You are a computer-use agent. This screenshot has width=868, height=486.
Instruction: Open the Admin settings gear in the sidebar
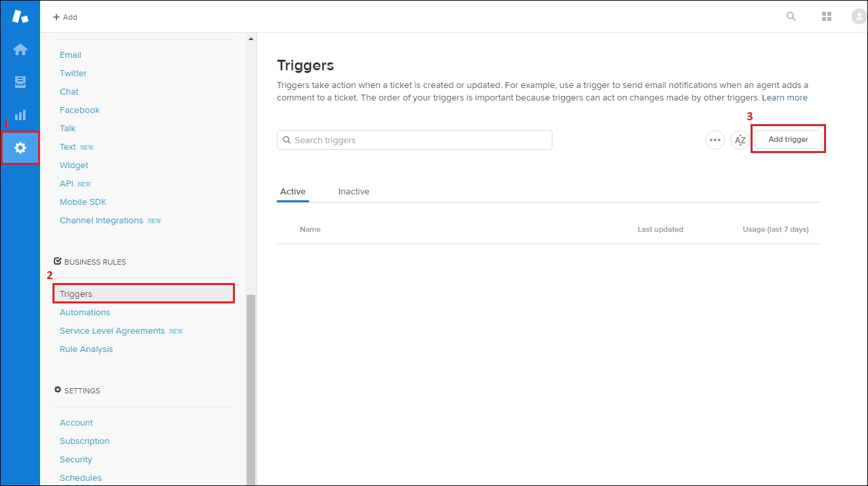point(20,148)
